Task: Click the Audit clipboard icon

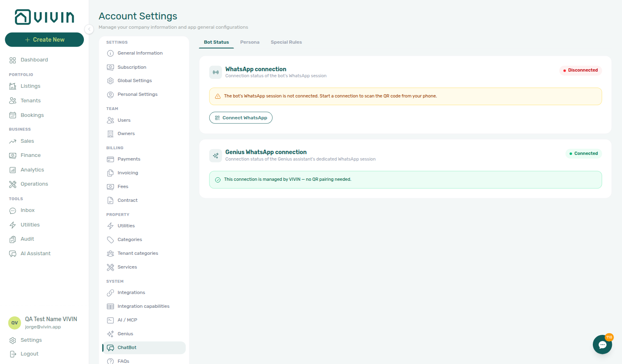Action: [13, 239]
